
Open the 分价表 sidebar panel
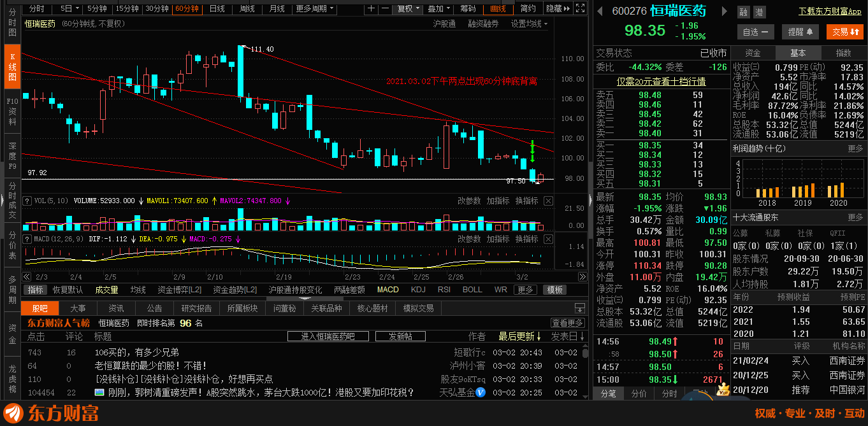[x=11, y=245]
